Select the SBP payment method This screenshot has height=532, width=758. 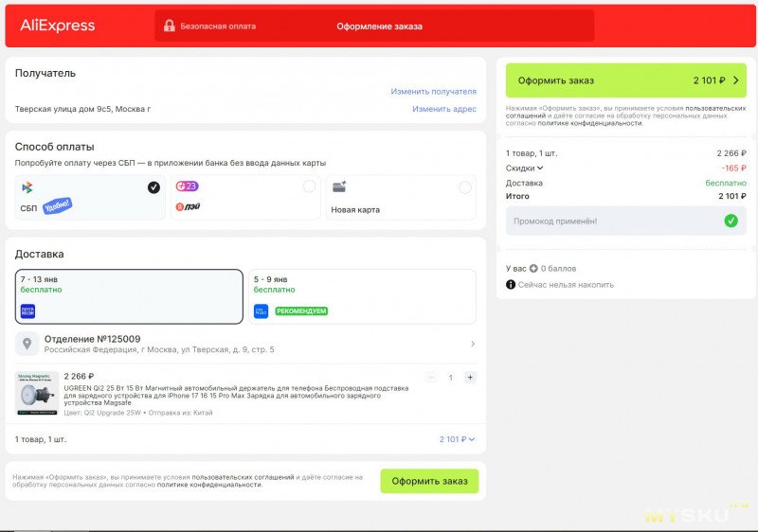point(89,197)
